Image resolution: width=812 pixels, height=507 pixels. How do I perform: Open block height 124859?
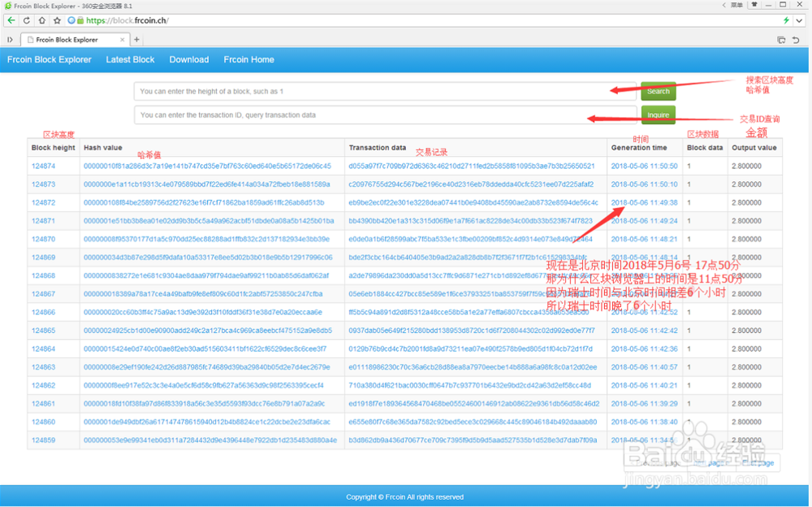point(43,440)
